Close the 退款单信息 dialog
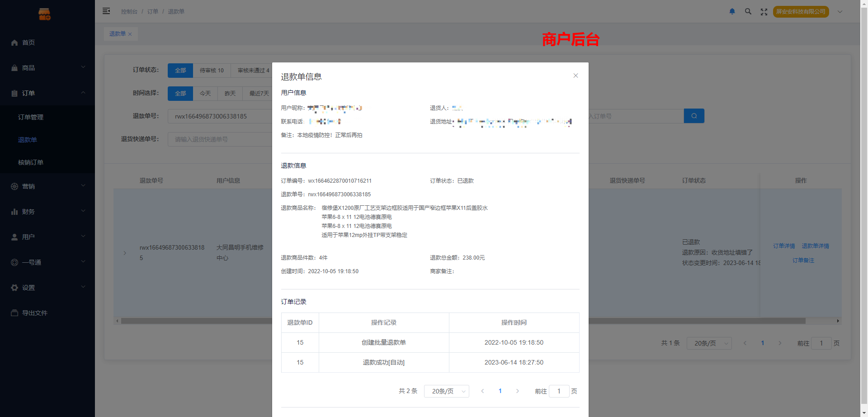 [576, 76]
